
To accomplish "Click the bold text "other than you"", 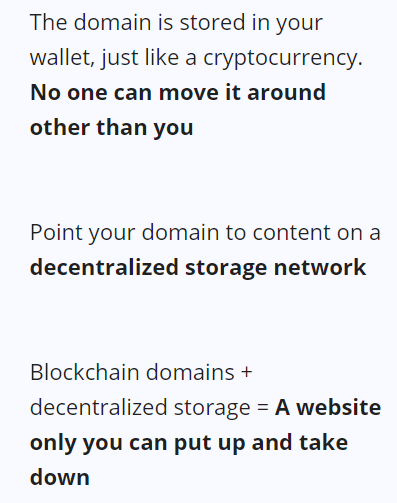I will pyautogui.click(x=112, y=128).
